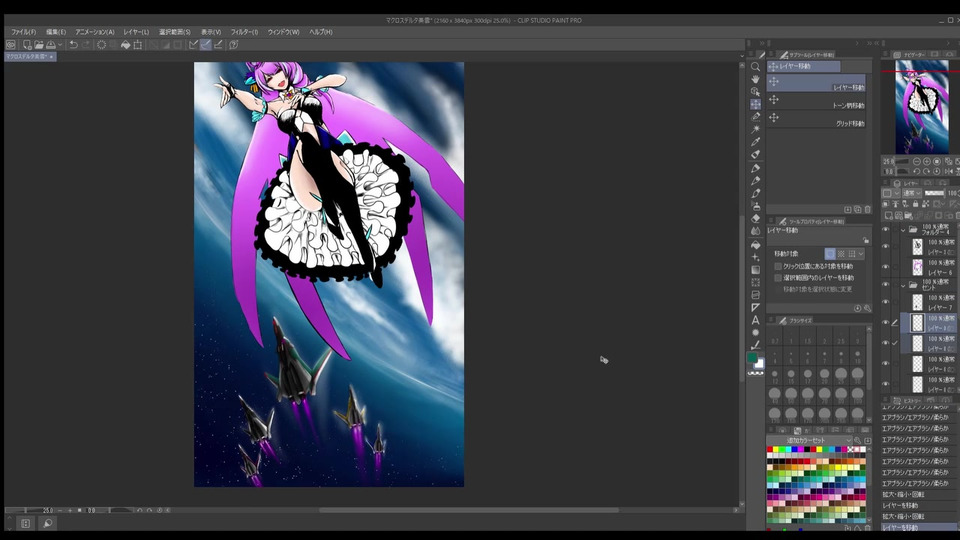Click the Save icon in command bar

(51, 45)
